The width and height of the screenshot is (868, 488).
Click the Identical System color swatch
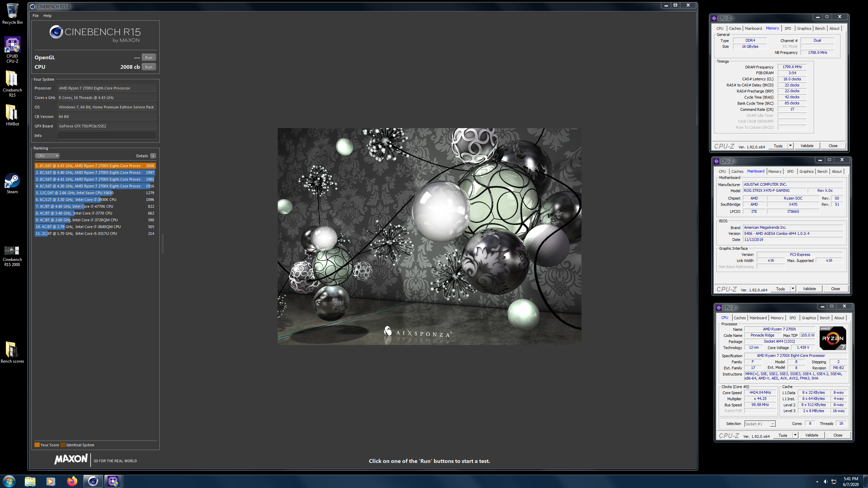pyautogui.click(x=63, y=445)
